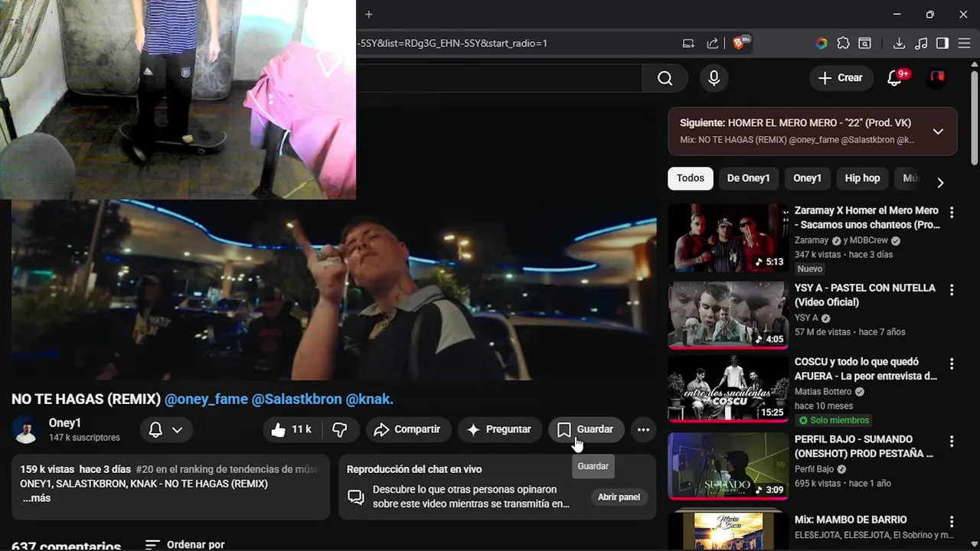The height and width of the screenshot is (551, 980).
Task: Open options menu for Zaramay X Homer video
Action: [952, 213]
